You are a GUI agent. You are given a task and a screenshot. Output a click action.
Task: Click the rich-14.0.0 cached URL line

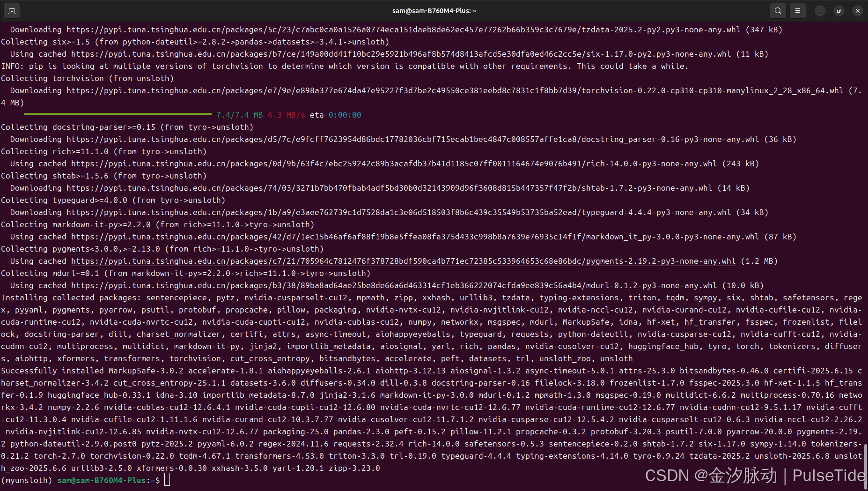tap(384, 164)
